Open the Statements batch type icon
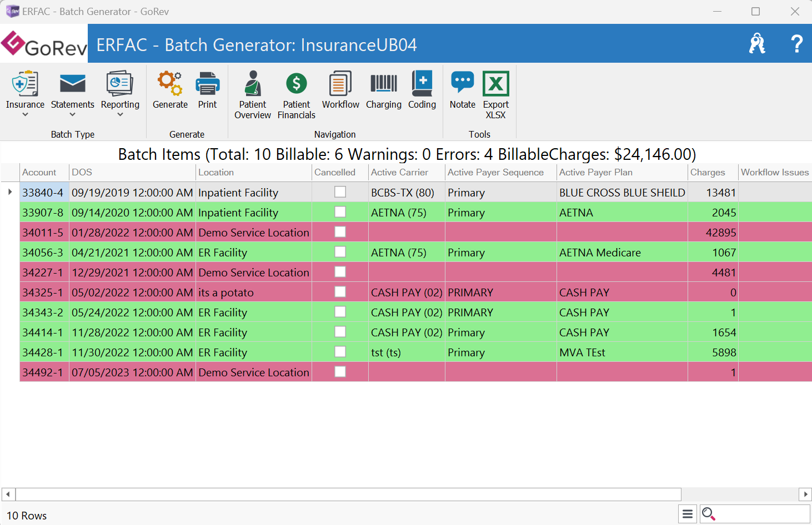 (x=72, y=84)
